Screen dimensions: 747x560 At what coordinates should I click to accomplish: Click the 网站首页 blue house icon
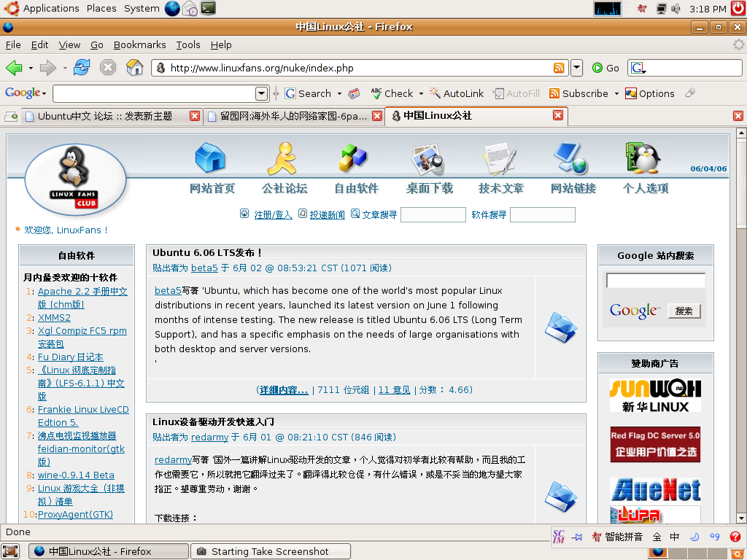[x=210, y=157]
